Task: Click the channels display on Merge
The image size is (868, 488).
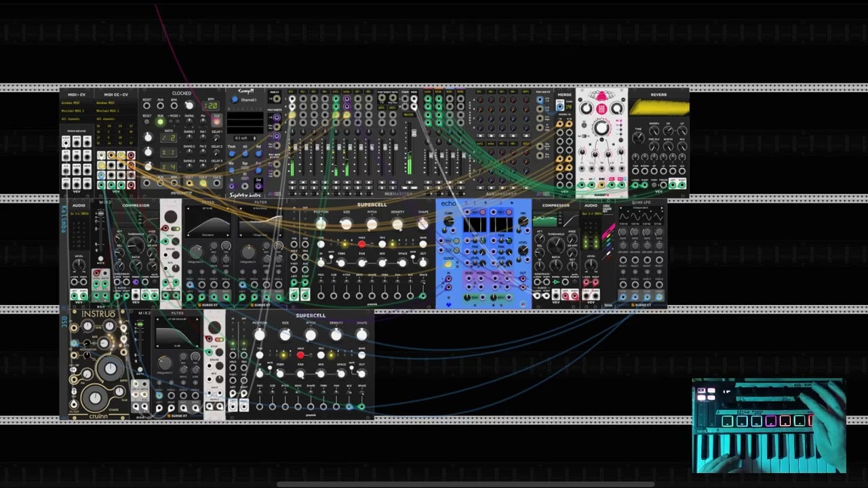Action: click(569, 106)
